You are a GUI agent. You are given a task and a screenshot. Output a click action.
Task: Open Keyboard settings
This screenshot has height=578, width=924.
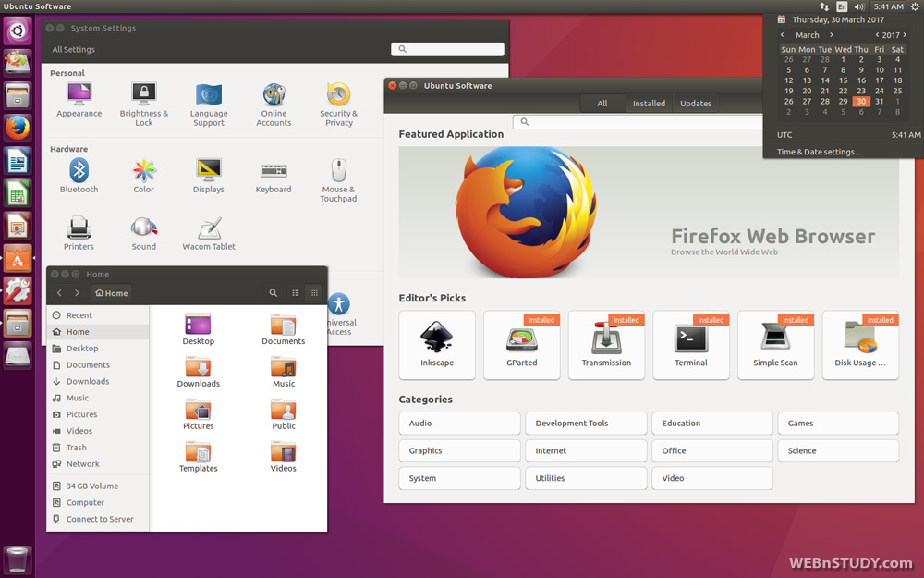coord(274,176)
